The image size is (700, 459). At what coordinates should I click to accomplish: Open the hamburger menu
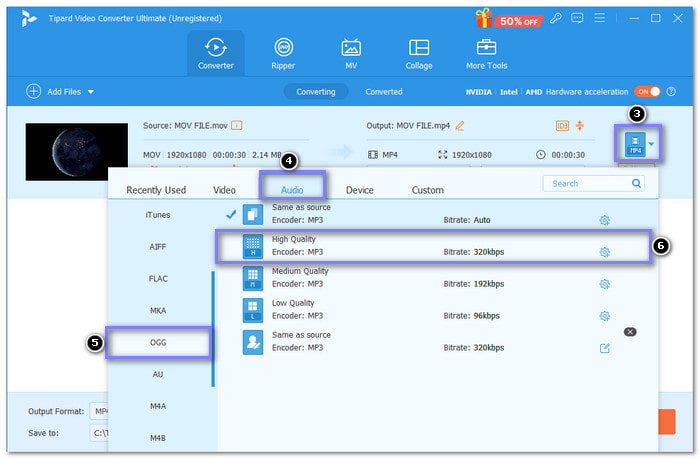pos(600,18)
